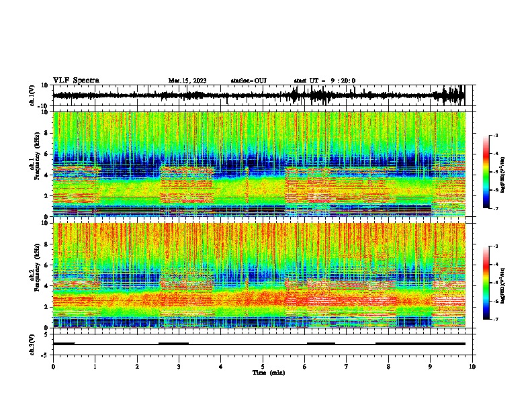The height and width of the screenshot is (411, 532).
Task: Click the time axis tick label '5'
Action: [x=263, y=367]
